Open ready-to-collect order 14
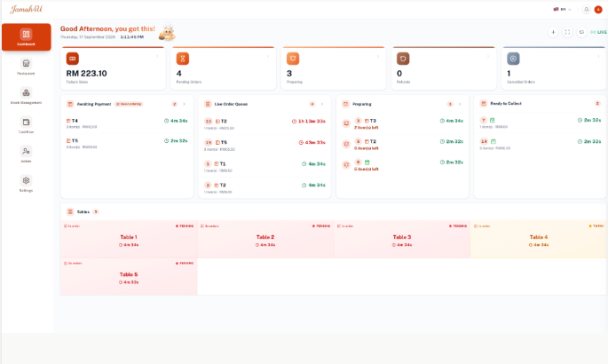Image resolution: width=608 pixels, height=364 pixels. point(541,144)
